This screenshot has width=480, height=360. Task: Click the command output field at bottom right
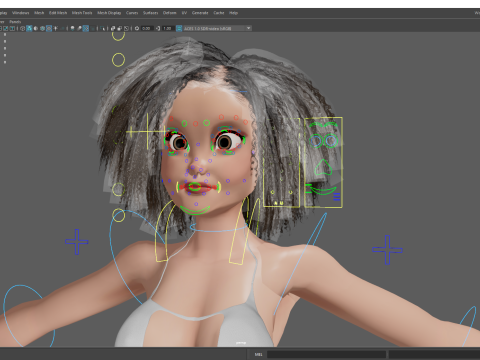coord(435,354)
